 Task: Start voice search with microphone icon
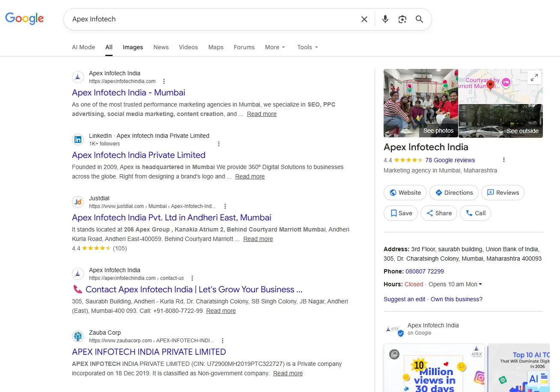[385, 19]
